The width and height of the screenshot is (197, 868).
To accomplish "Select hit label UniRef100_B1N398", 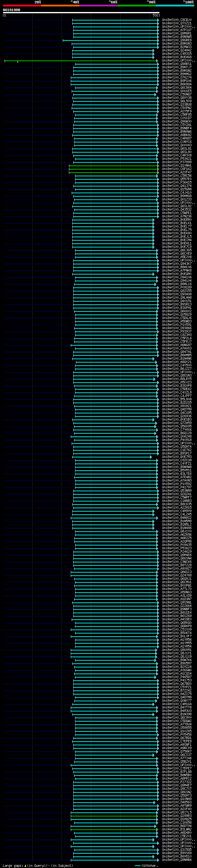I will pyautogui.click(x=176, y=714).
